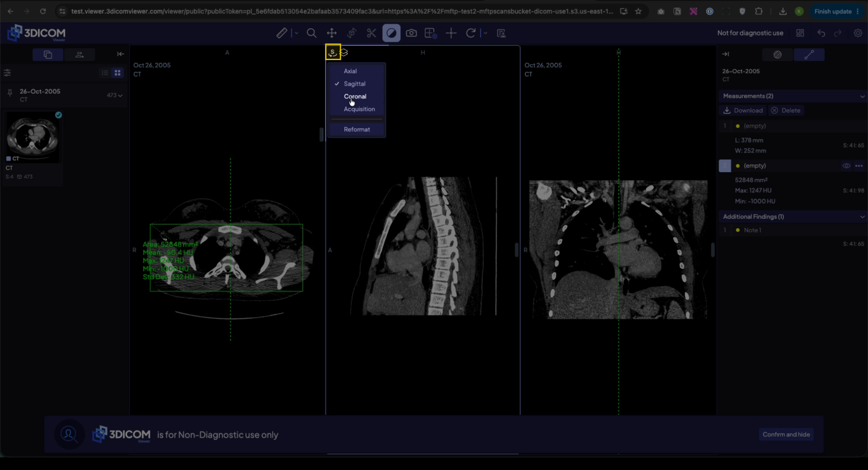This screenshot has height=470, width=868.
Task: Click the green ROI statistics annotation
Action: coord(170,261)
